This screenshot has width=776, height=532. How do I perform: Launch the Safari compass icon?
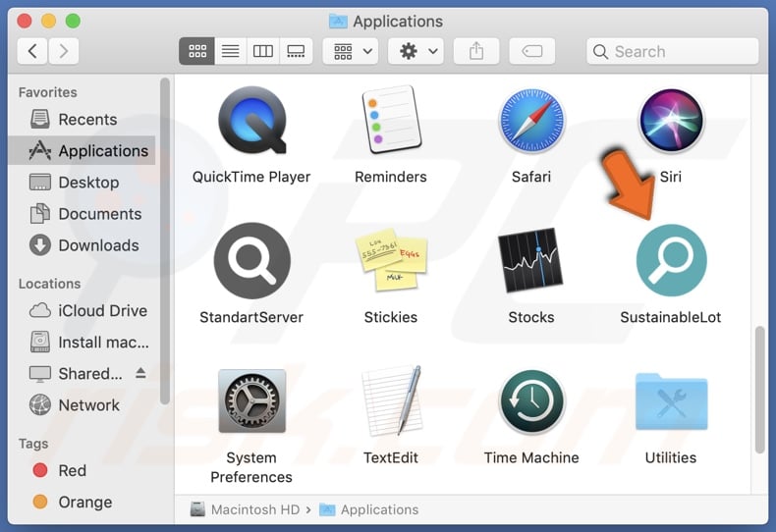[531, 120]
